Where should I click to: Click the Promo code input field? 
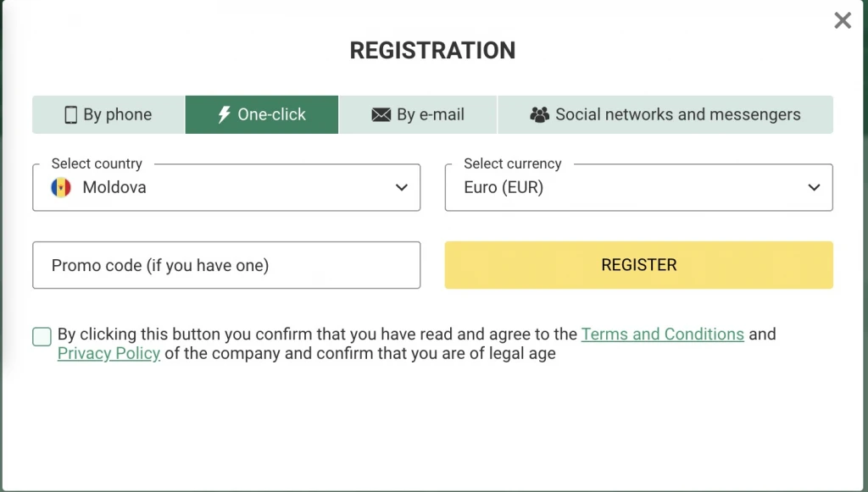coord(226,265)
